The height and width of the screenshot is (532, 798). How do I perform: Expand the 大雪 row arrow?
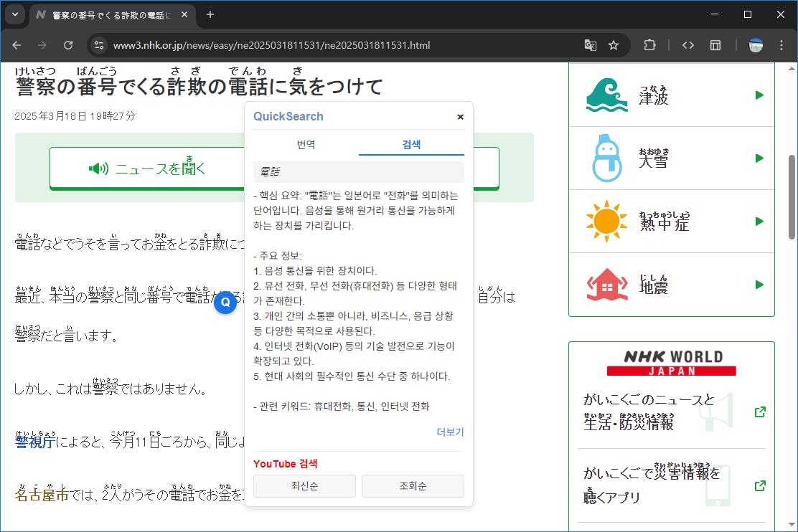click(x=759, y=158)
